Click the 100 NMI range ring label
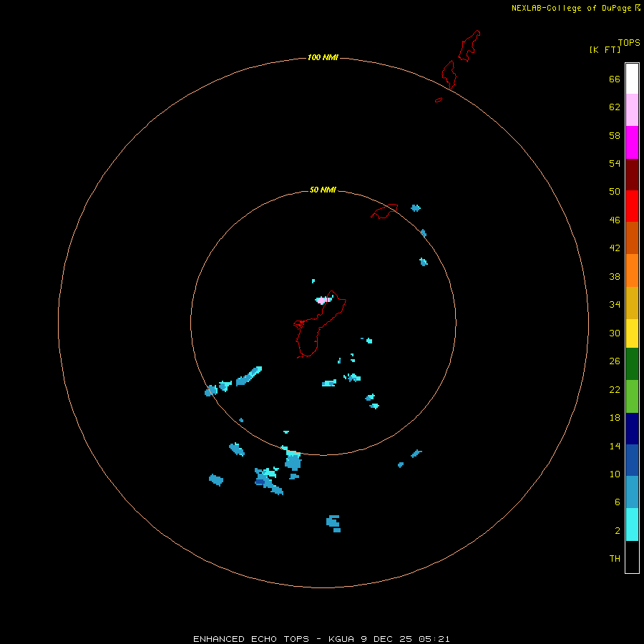The image size is (644, 644). click(323, 57)
